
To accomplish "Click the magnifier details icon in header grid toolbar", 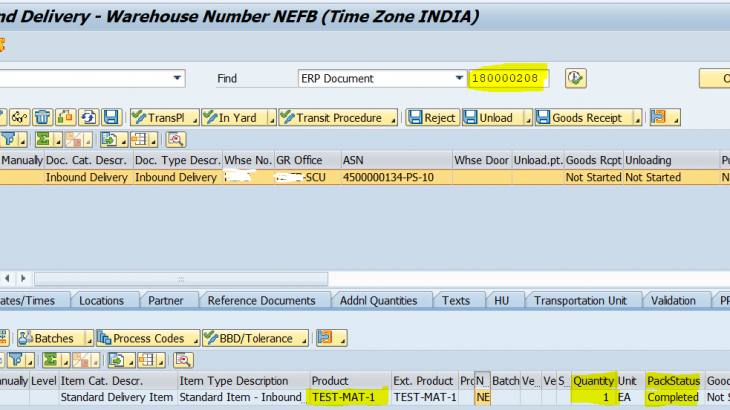I will coord(176,139).
